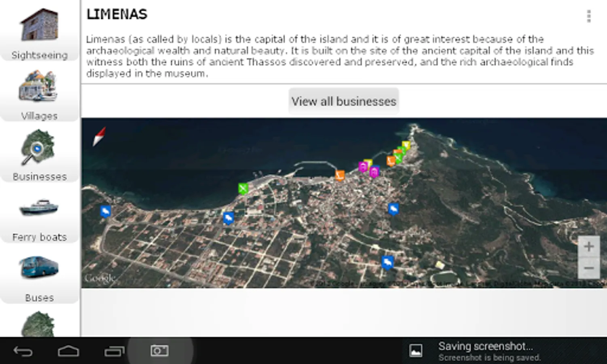Select the lone green restaurant marker on the western waterfront
This screenshot has height=364, width=607.
pyautogui.click(x=243, y=188)
